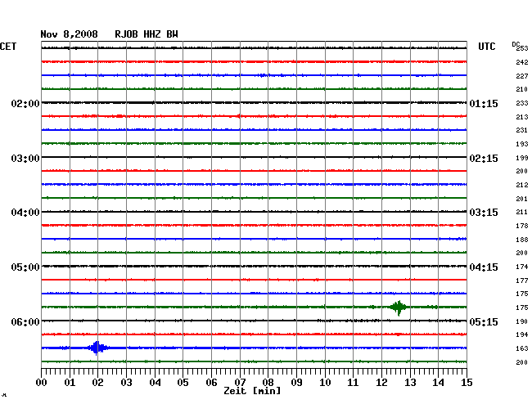Screen dimensions: 532x404
Task: Click the DC value "211"
Action: (x=522, y=212)
